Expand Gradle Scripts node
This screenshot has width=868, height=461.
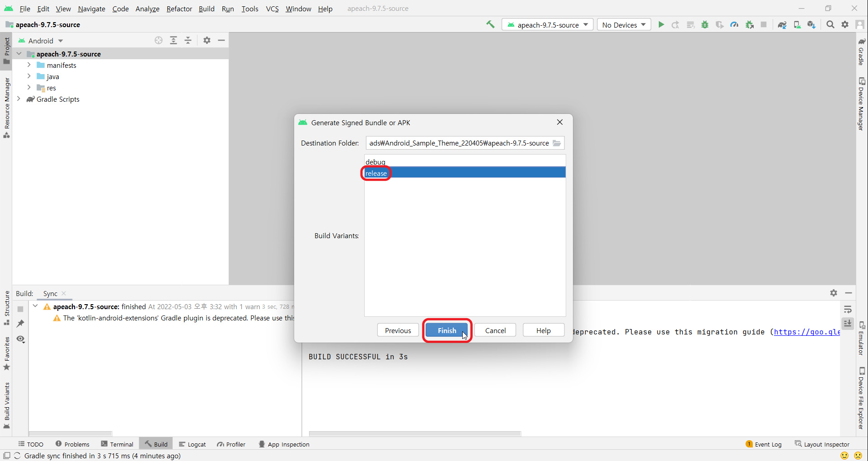tap(19, 99)
